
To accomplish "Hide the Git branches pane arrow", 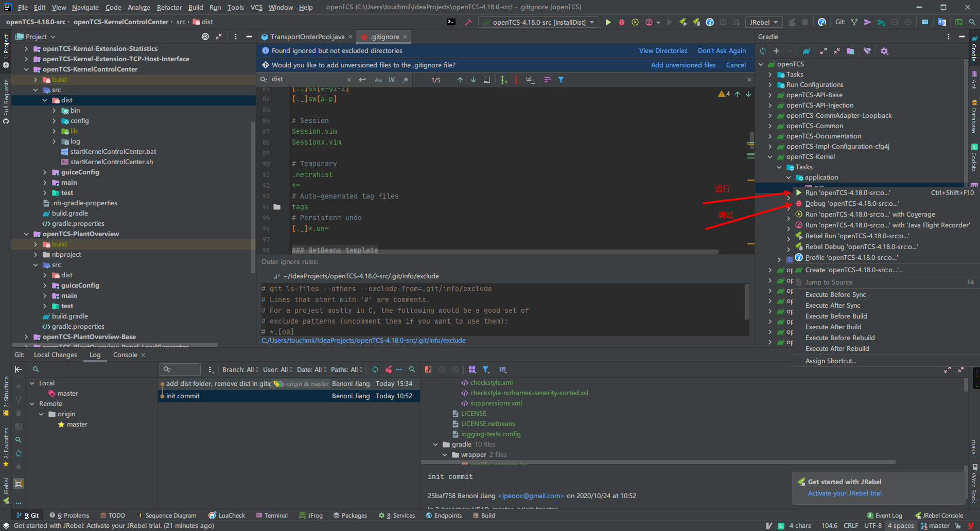I will [19, 369].
